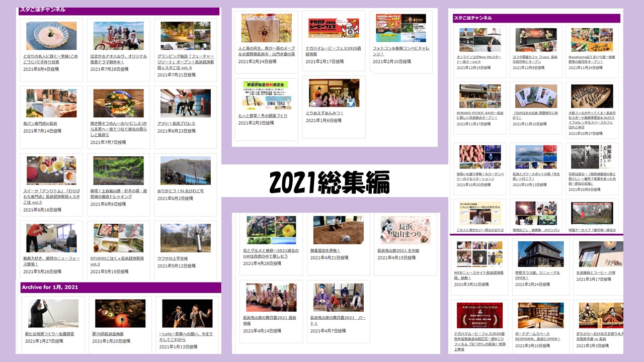Screen dimensions: 644x362
Task: Open the red bicycle beach group thumbnail
Action: tap(118, 36)
